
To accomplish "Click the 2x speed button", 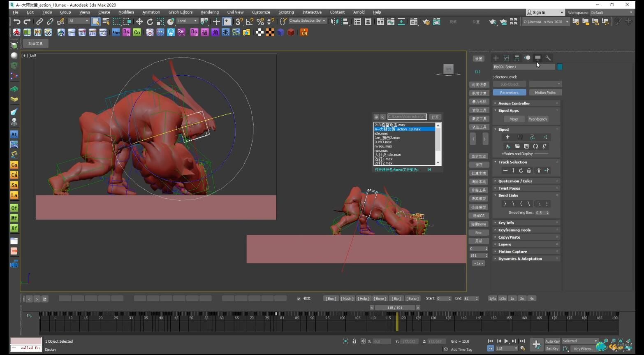I will click(x=522, y=299).
